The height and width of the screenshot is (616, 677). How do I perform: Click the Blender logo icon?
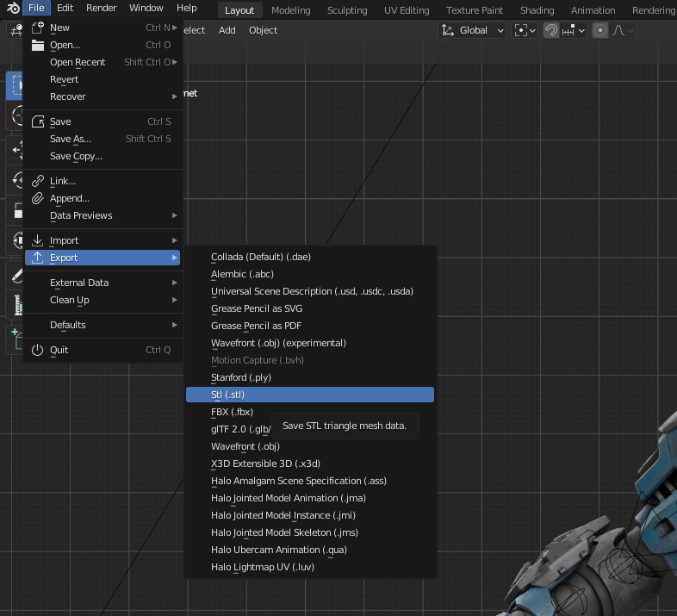[13, 8]
